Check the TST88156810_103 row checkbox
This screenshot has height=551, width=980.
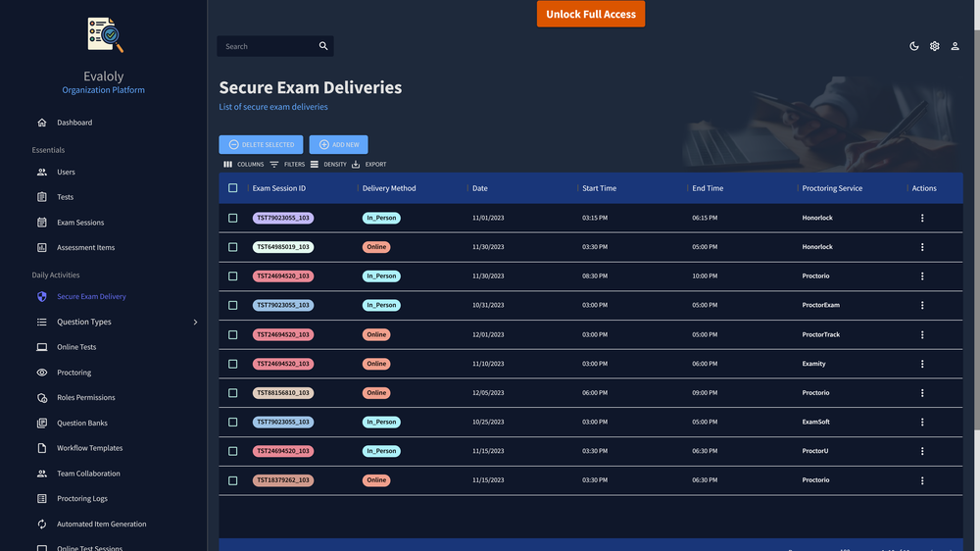[x=232, y=393]
